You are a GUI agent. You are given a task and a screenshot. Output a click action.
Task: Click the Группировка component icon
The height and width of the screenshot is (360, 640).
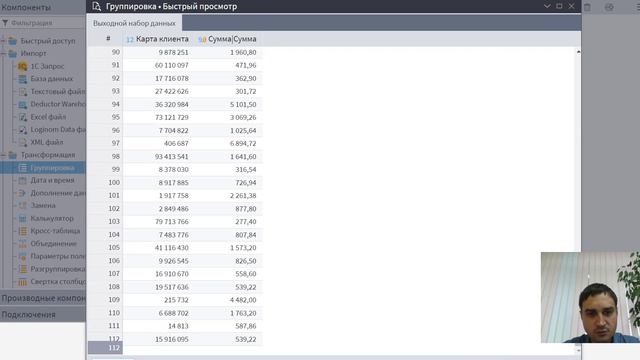pyautogui.click(x=23, y=168)
